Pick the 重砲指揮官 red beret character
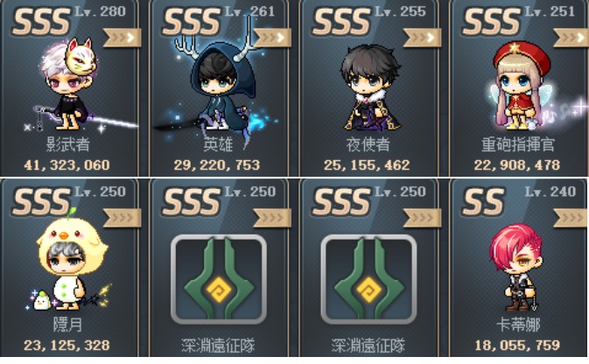The width and height of the screenshot is (589, 364). [521, 86]
